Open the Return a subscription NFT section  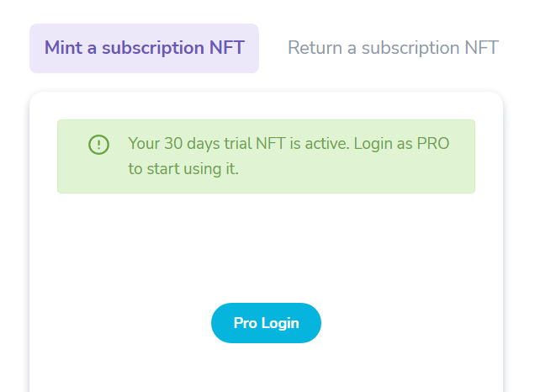pos(393,48)
